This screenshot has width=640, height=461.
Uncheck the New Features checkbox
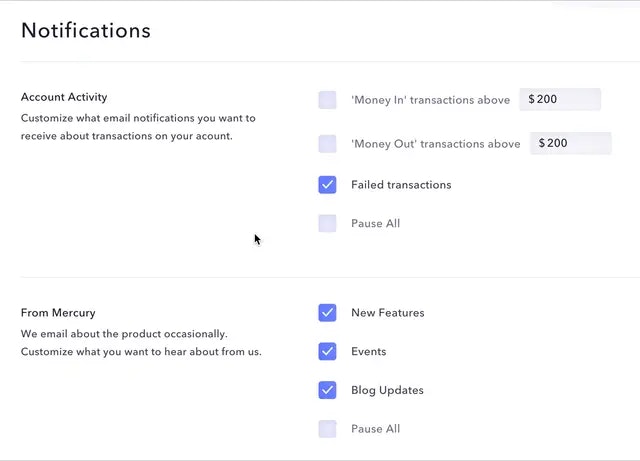(x=327, y=313)
